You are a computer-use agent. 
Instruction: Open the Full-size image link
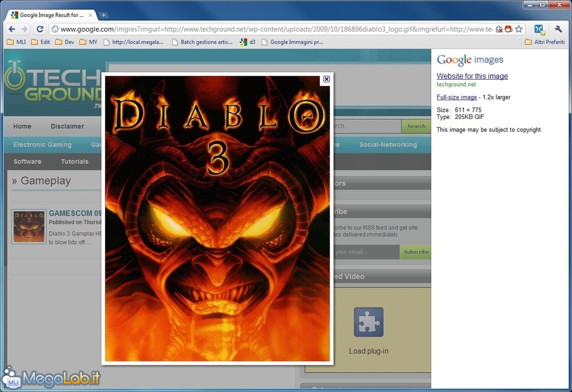point(456,97)
